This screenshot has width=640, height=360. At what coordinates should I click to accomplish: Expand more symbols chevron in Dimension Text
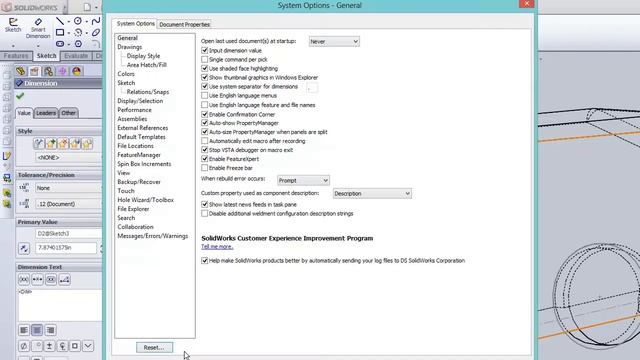pyautogui.click(x=88, y=346)
